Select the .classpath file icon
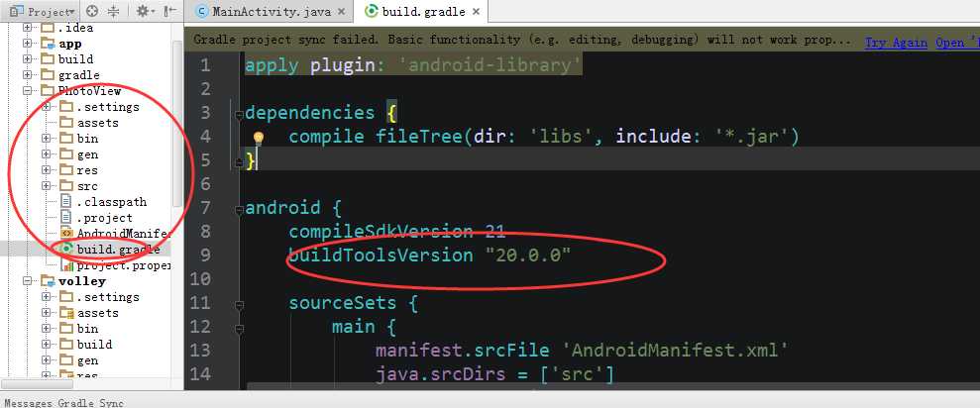Screen dimensions: 980x408 (x=66, y=201)
